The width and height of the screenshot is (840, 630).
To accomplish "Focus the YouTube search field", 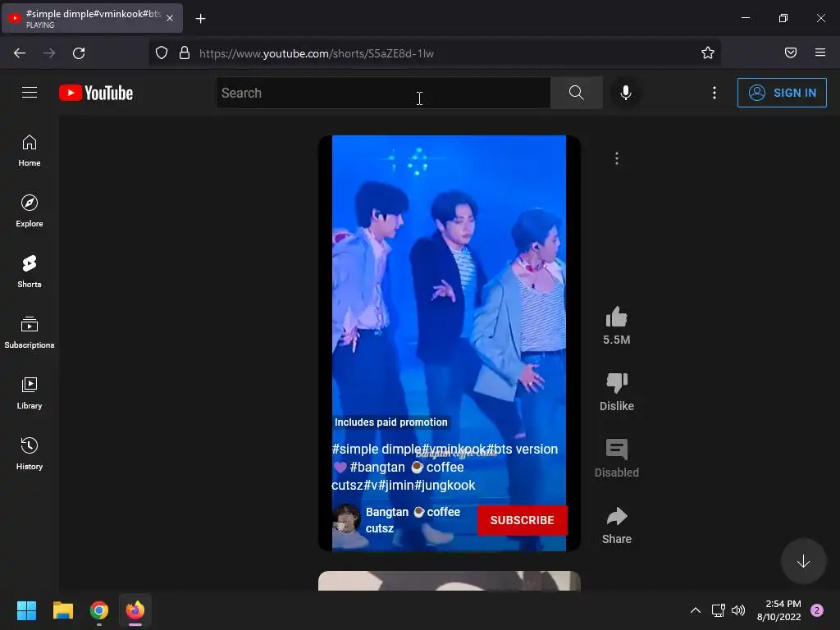I will (383, 93).
